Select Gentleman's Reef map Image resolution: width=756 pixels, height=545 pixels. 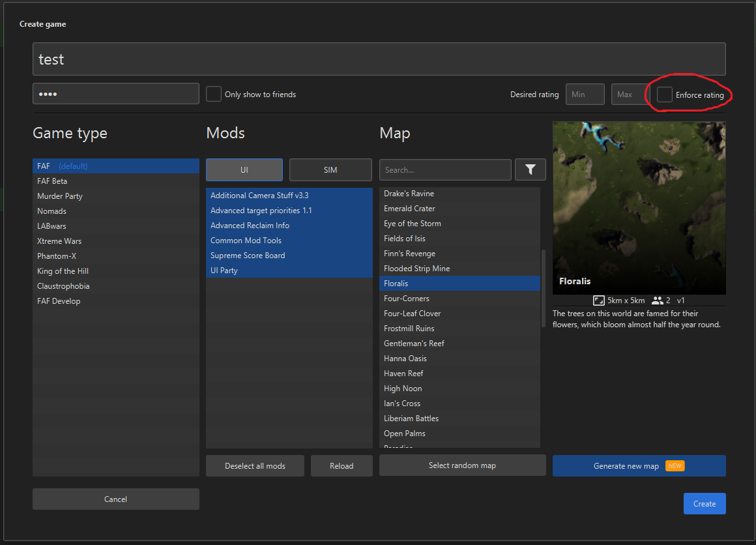(x=459, y=343)
